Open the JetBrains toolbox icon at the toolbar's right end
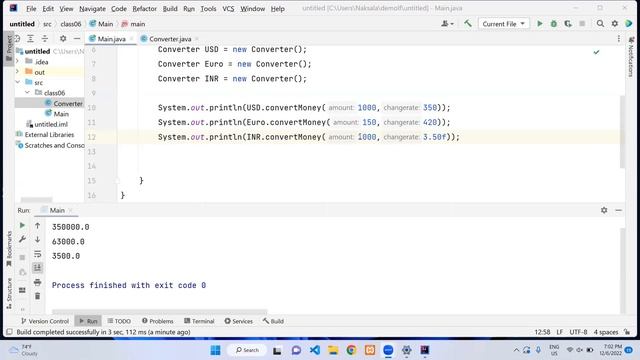 click(x=629, y=24)
